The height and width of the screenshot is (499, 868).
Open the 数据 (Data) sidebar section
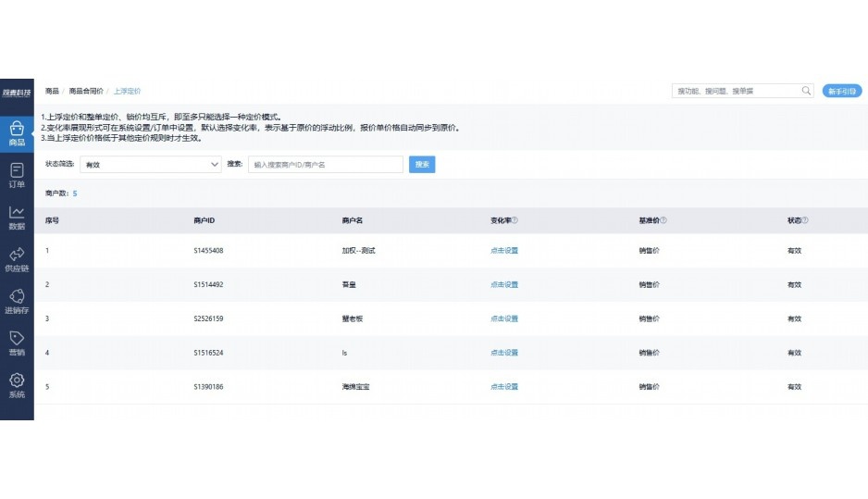tap(17, 218)
